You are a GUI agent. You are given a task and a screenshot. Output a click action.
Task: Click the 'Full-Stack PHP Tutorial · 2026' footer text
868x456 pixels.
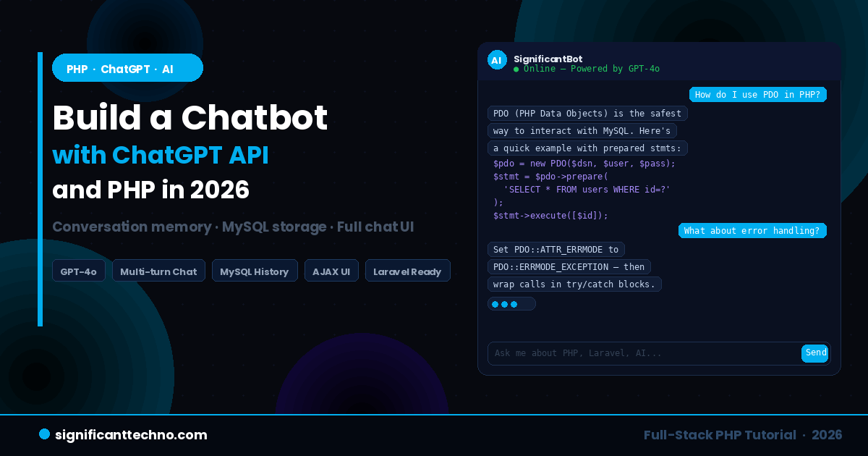[x=743, y=435]
